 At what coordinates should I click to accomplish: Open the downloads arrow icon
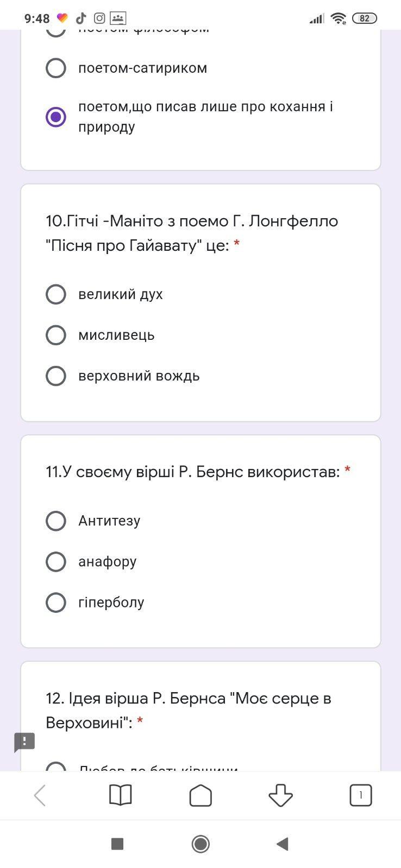pos(280,796)
